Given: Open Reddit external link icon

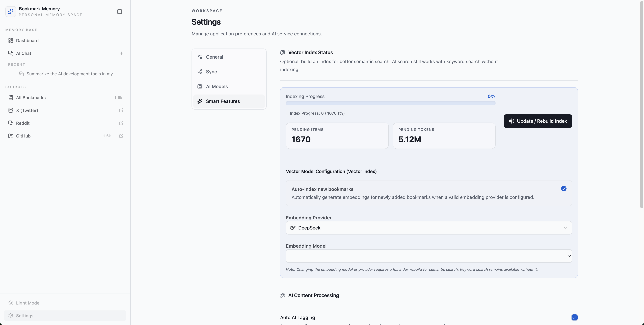Looking at the screenshot, I should 121,123.
